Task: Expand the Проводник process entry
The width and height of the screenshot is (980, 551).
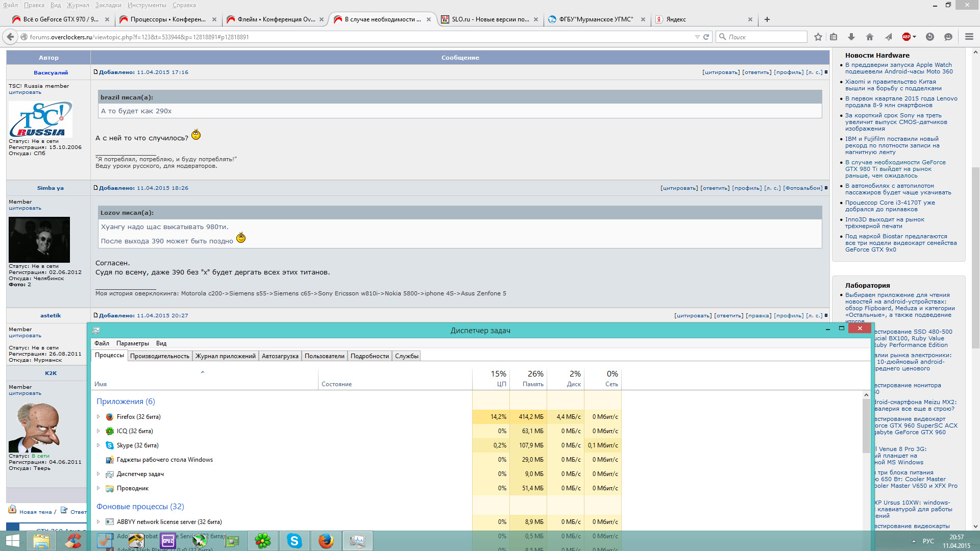Action: click(99, 488)
